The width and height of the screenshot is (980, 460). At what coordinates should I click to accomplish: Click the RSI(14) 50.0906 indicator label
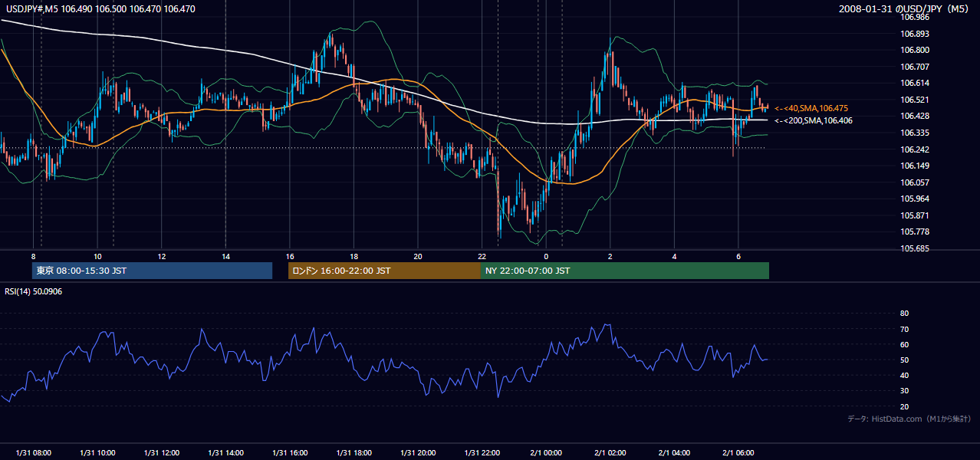[33, 291]
